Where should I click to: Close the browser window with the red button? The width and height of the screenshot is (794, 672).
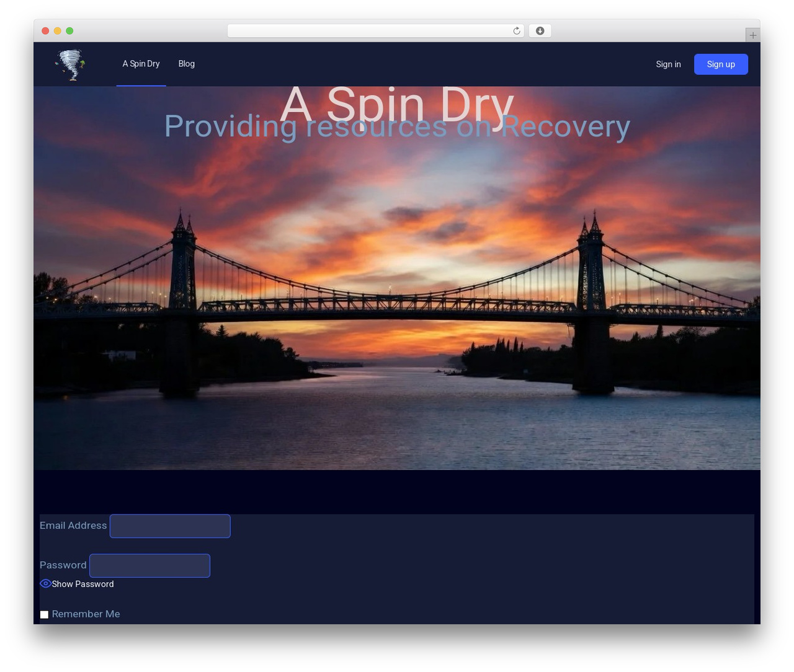(x=45, y=31)
